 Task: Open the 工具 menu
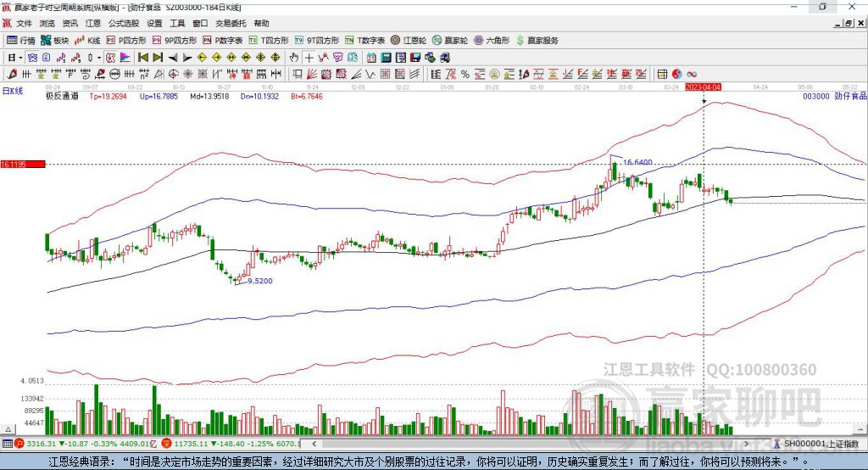click(177, 23)
